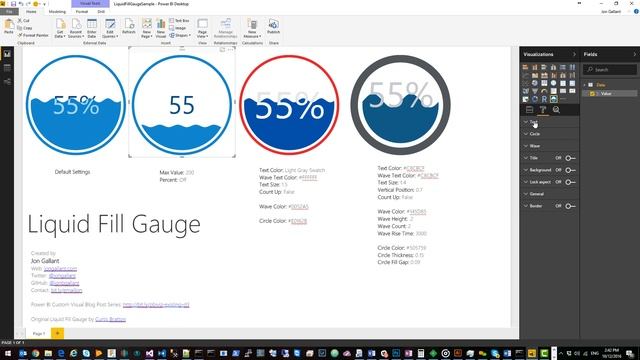Viewport: 640px width, 360px height.
Task: Click the Publish button
Action: [x=273, y=26]
